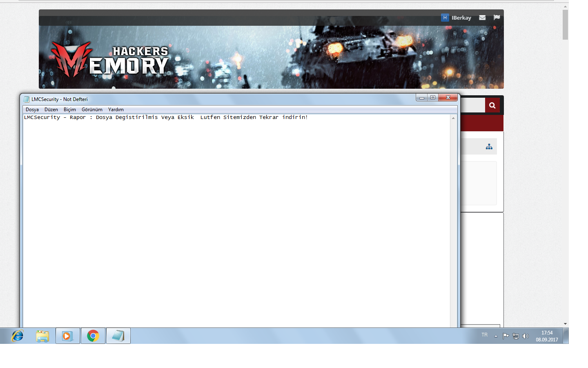Screen dimensions: 588x368
Task: Click the browser scrollbar down arrow
Action: [566, 324]
